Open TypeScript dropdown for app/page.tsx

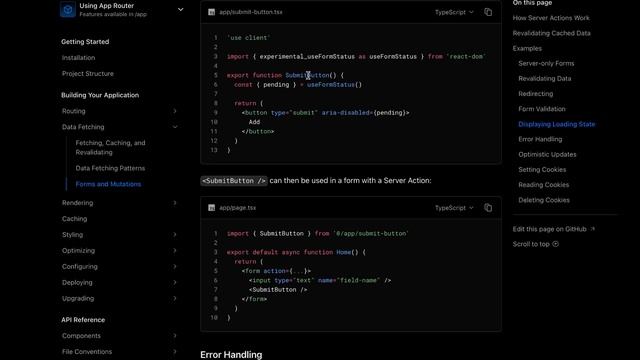[x=454, y=208]
